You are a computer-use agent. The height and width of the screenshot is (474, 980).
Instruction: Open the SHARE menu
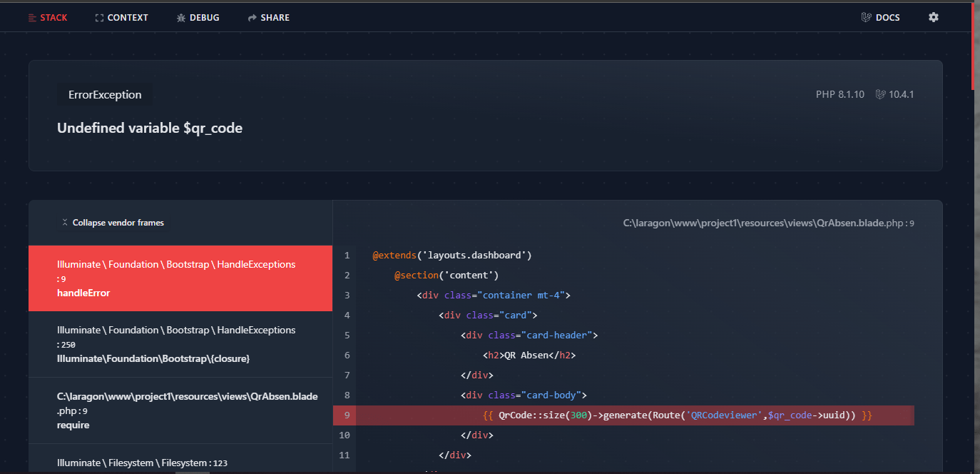[275, 17]
